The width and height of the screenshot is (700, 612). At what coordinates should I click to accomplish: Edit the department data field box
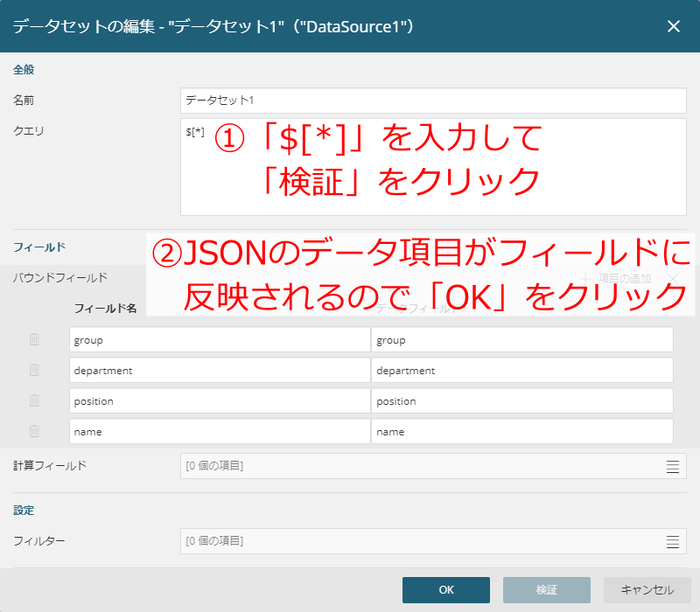521,370
